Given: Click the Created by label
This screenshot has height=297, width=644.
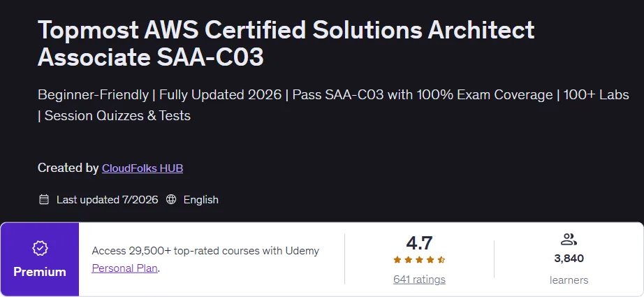Looking at the screenshot, I should [x=68, y=168].
